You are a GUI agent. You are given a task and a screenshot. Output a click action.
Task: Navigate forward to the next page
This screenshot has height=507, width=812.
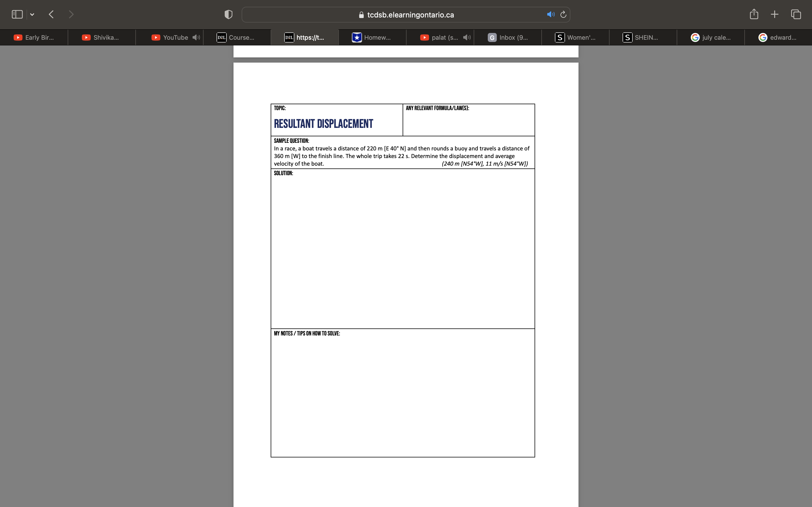coord(71,14)
